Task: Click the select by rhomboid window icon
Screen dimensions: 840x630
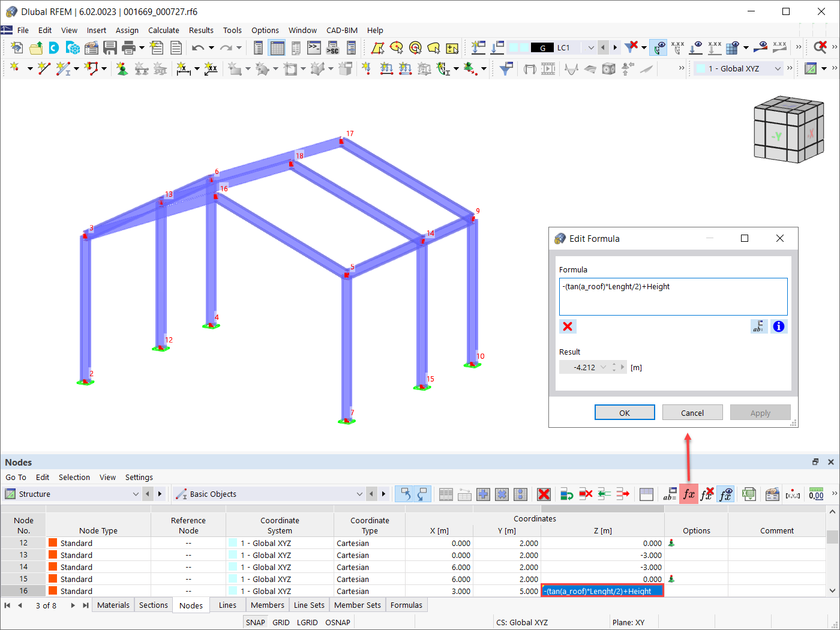Action: pyautogui.click(x=377, y=47)
